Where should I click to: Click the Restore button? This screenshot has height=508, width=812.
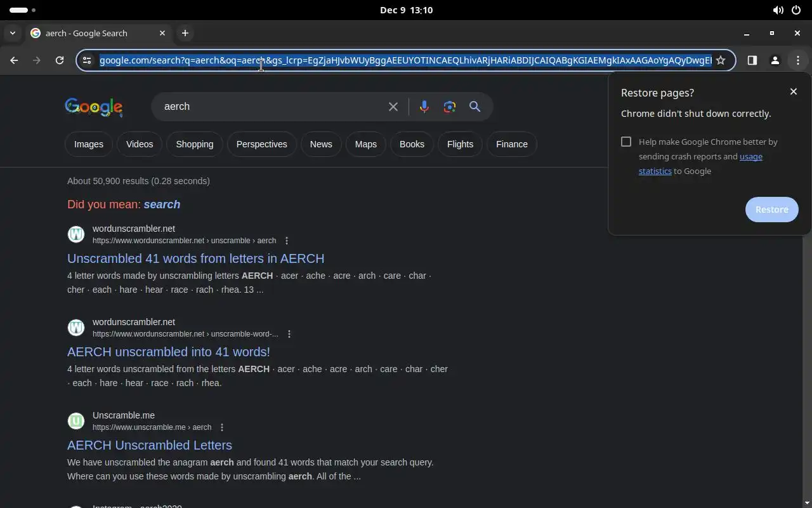(772, 210)
